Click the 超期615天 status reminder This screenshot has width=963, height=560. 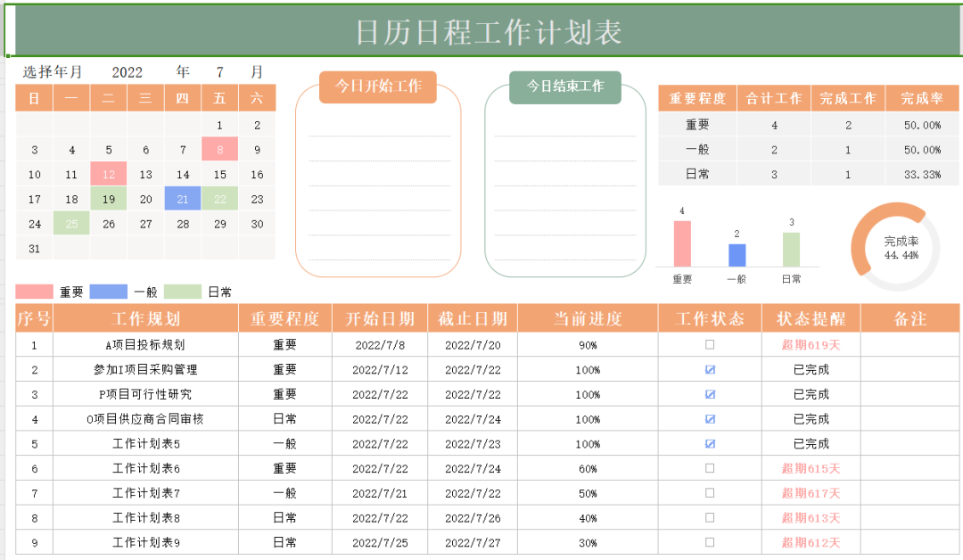[811, 468]
